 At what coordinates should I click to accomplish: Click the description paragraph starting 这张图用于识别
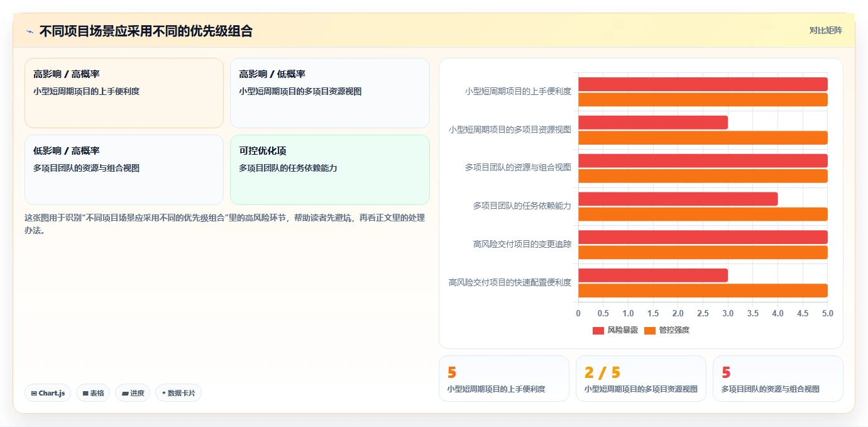point(225,224)
